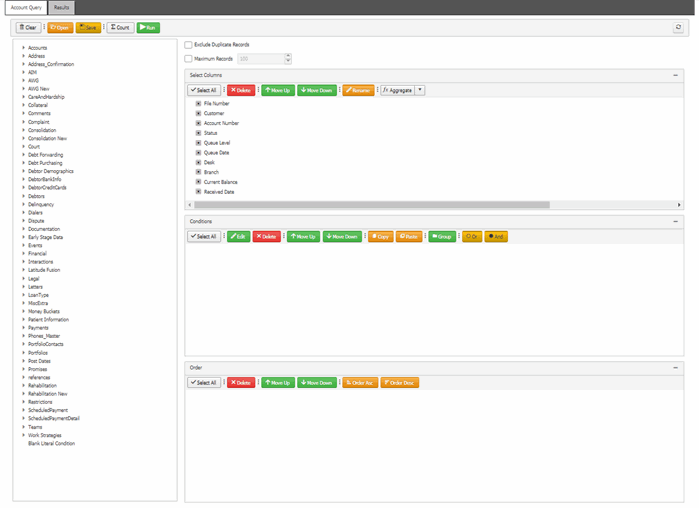Rename the selected column
Screen dimensions: 700x508
coord(359,90)
